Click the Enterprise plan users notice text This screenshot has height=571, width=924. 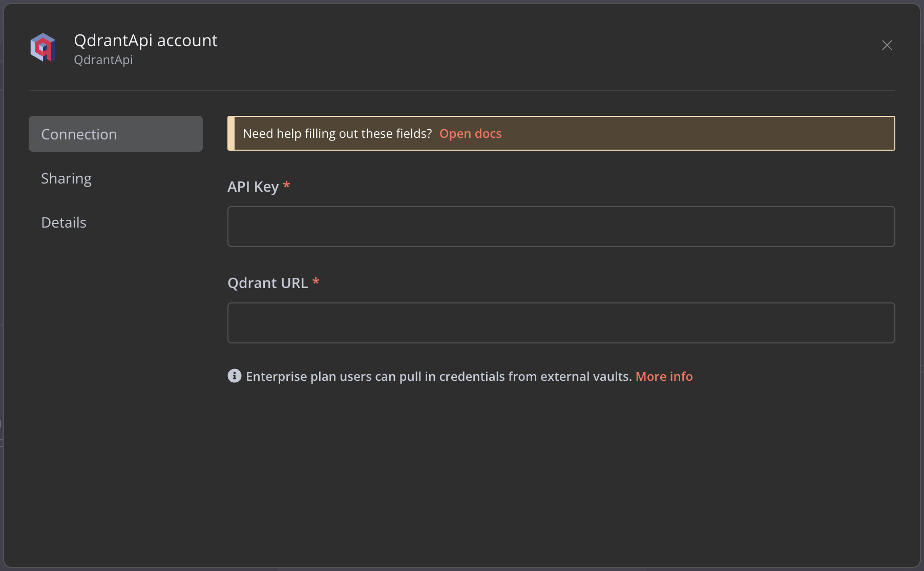(438, 376)
